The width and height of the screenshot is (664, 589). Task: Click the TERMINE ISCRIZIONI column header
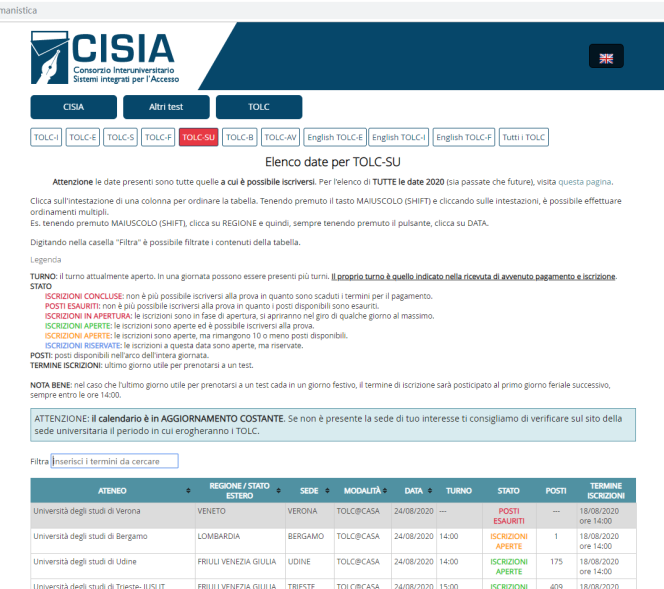click(606, 491)
